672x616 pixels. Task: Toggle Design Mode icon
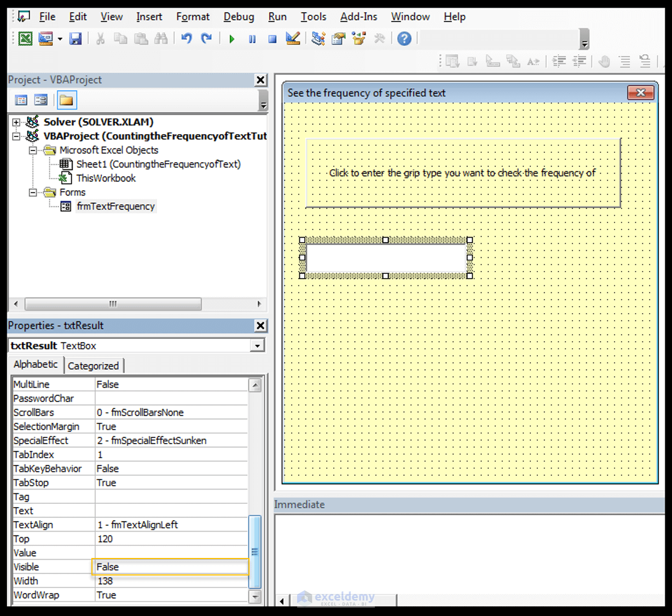pos(293,38)
